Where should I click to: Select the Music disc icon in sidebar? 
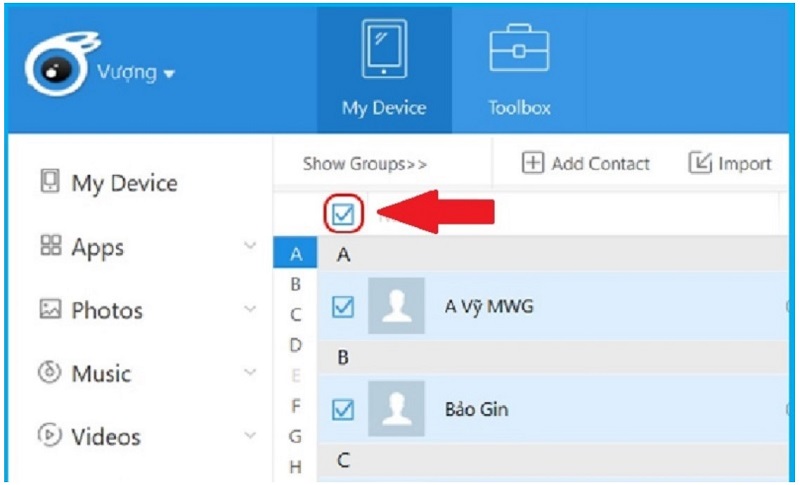click(50, 373)
